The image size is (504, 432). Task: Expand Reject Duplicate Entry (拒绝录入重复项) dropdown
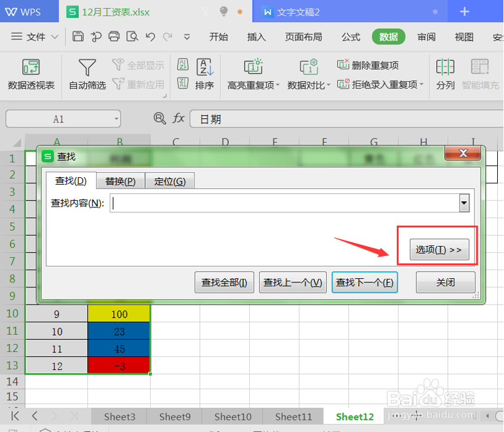422,84
